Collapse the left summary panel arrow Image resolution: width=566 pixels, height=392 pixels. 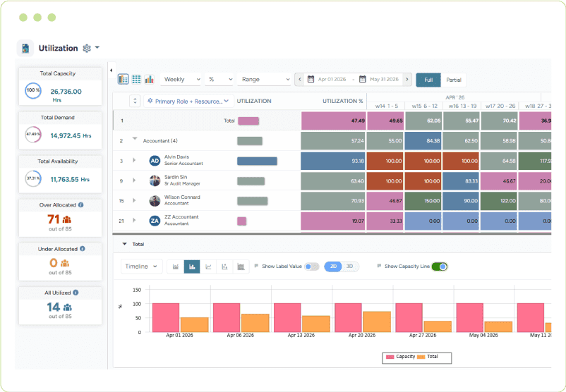point(112,71)
